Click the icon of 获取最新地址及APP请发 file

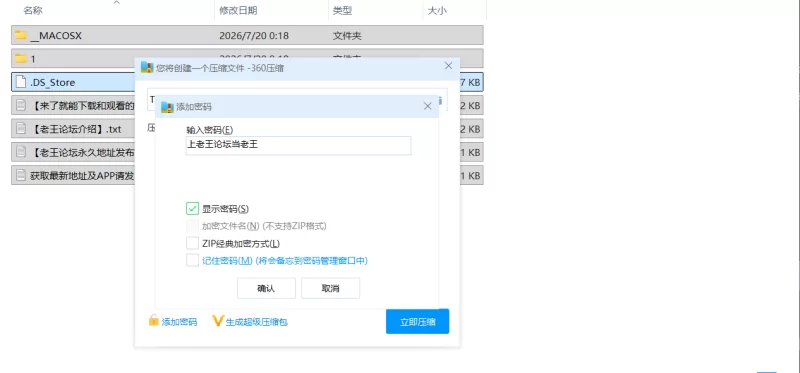coord(20,175)
